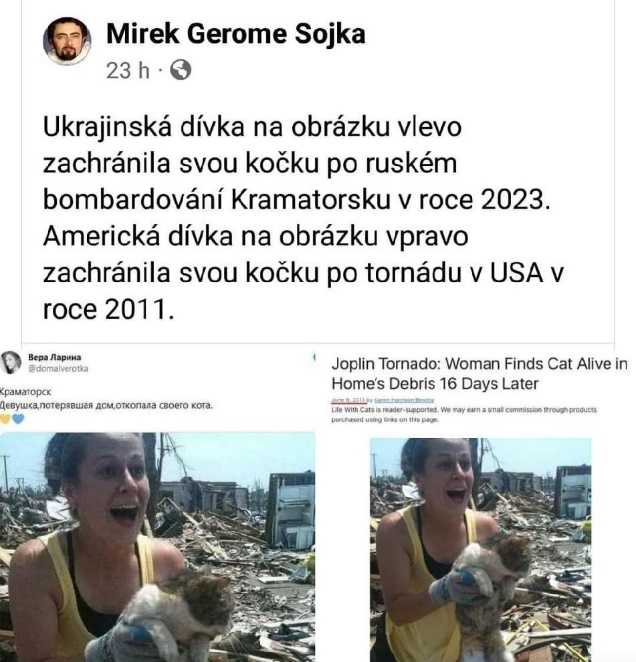Select the Czech post text paragraph
The image size is (636, 662).
tap(303, 217)
